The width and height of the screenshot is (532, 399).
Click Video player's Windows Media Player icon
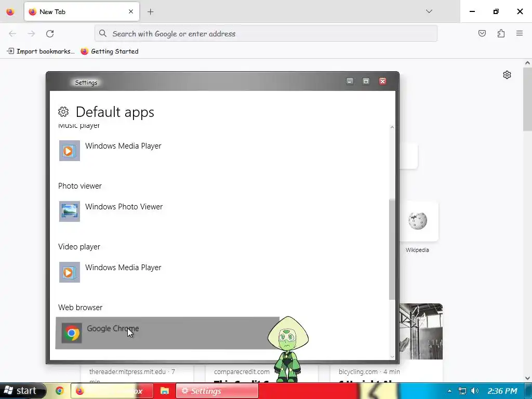(70, 272)
